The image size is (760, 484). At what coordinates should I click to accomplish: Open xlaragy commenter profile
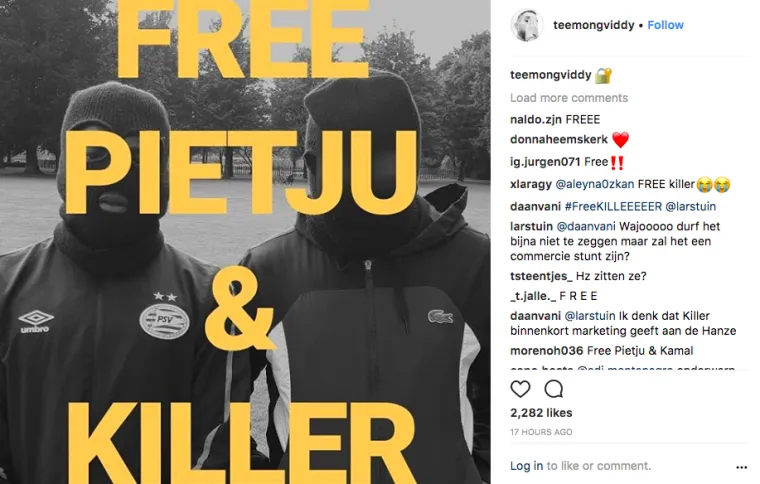click(531, 185)
